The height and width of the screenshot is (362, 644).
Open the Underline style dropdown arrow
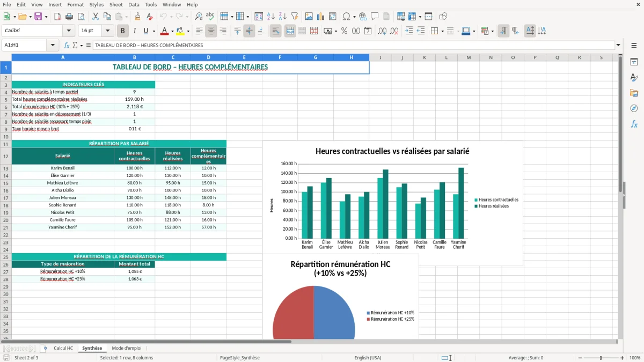coord(153,31)
